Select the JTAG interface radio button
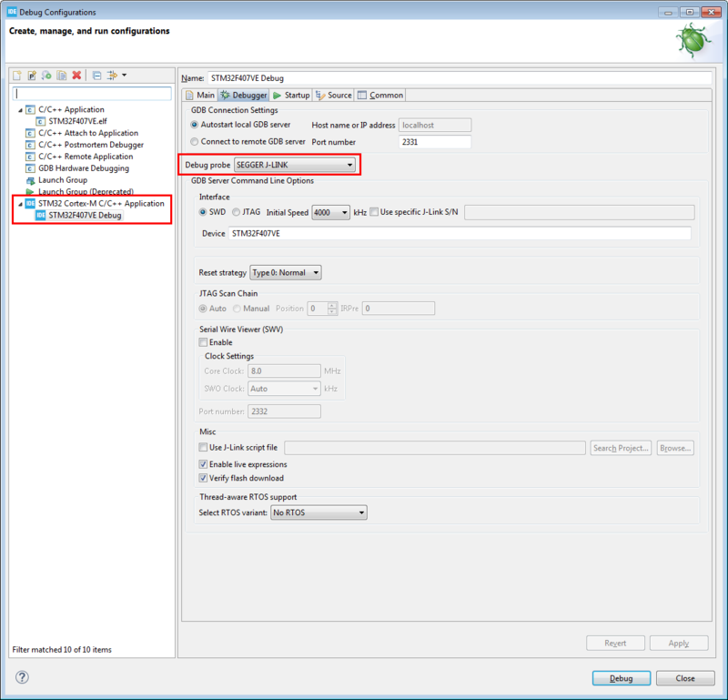The image size is (728, 700). coord(236,212)
